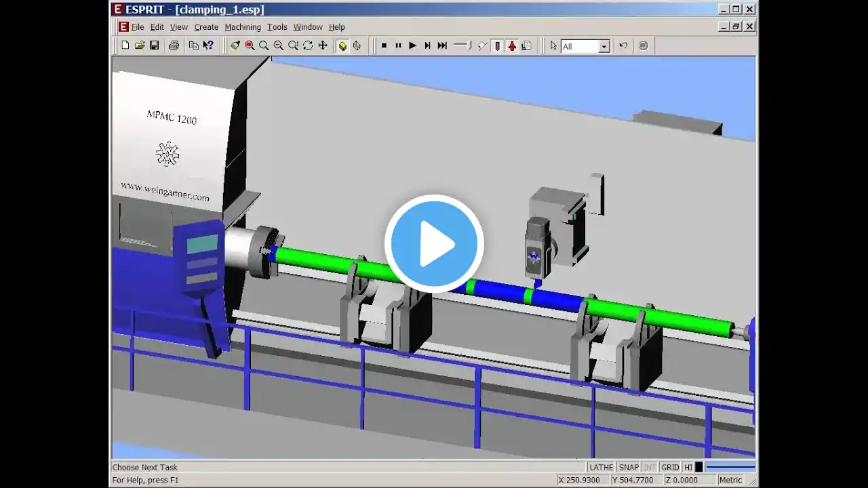
Task: Toggle shaded view cube icon
Action: (x=342, y=45)
